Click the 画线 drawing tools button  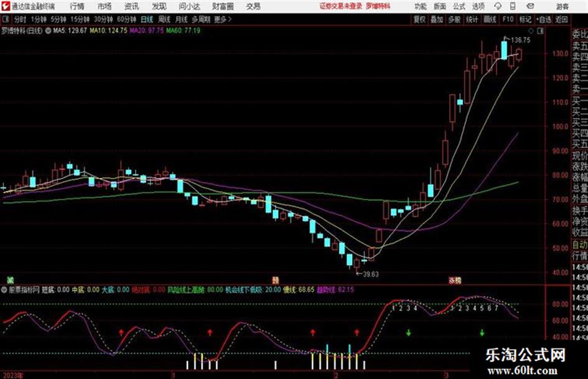coord(490,19)
